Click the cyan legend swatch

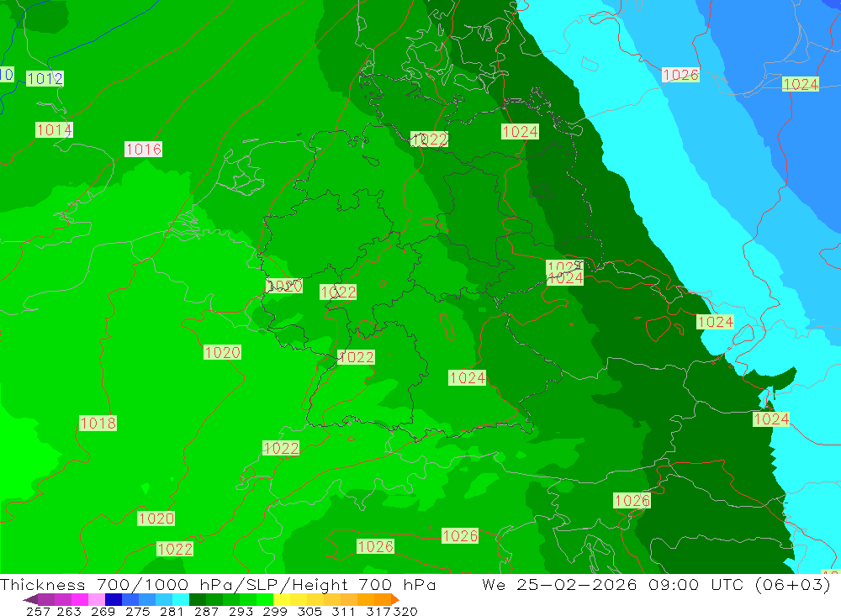click(181, 599)
